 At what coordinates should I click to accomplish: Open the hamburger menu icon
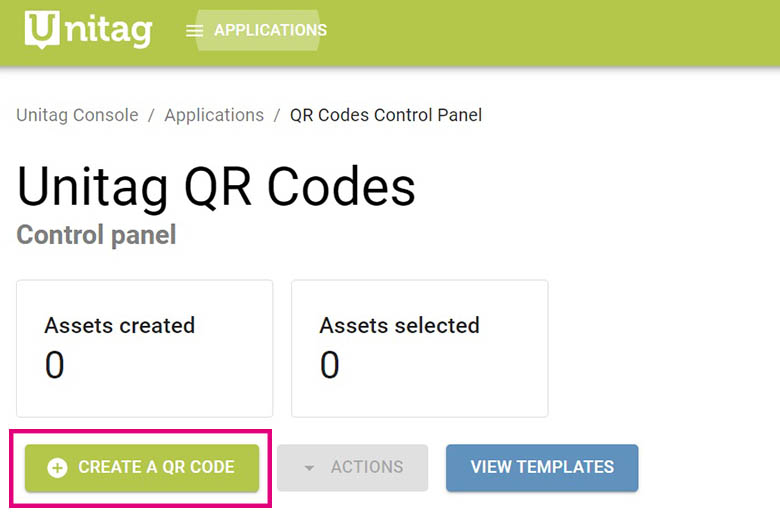coord(194,31)
